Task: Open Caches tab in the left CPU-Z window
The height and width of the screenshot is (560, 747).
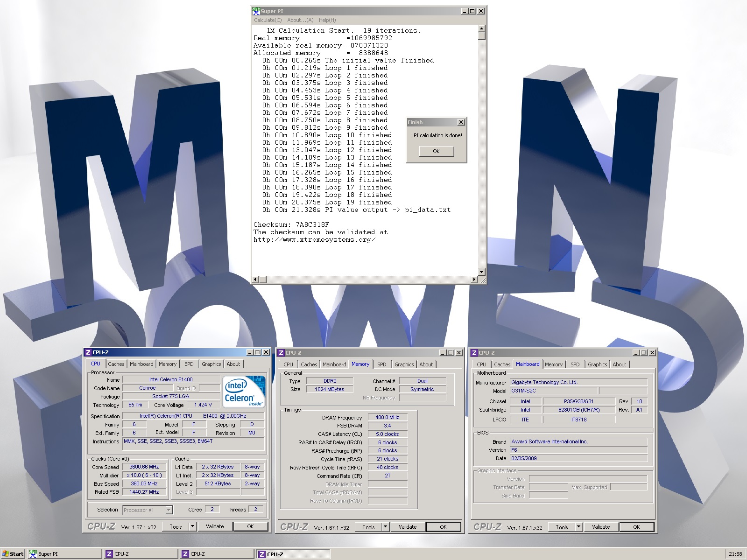Action: [x=116, y=364]
